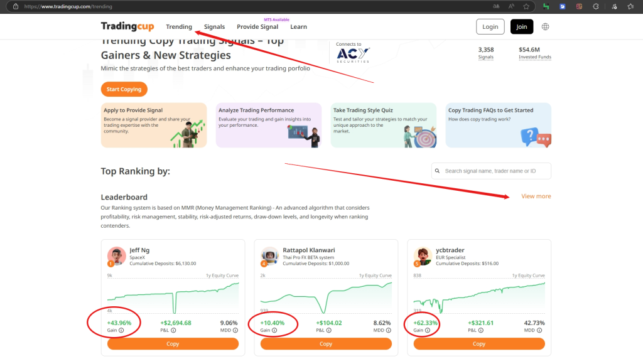Follow the View more leaderboard link

(x=536, y=196)
